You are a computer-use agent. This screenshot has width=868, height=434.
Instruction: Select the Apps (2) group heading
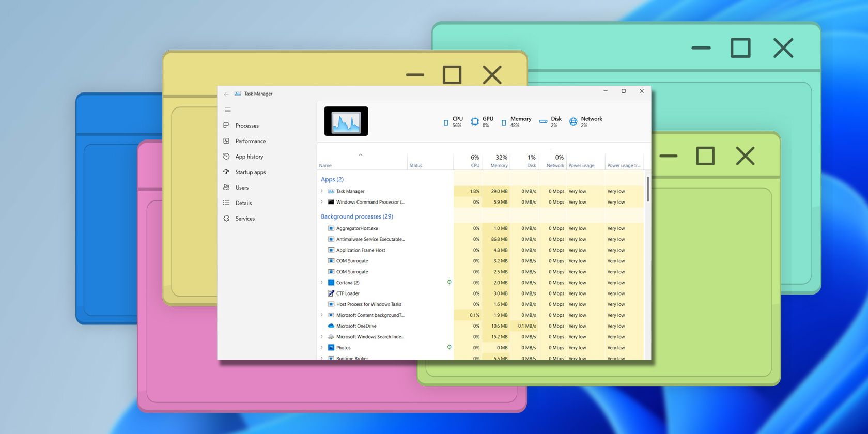[332, 179]
